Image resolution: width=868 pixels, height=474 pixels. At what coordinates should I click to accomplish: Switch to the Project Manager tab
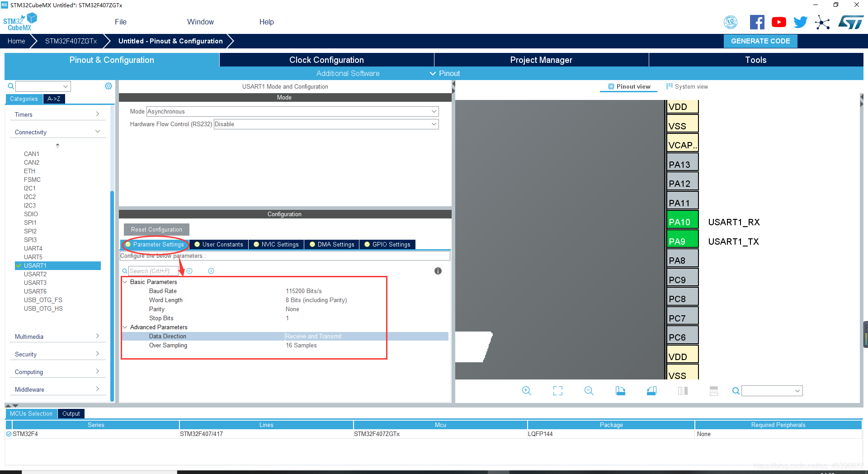pos(541,60)
